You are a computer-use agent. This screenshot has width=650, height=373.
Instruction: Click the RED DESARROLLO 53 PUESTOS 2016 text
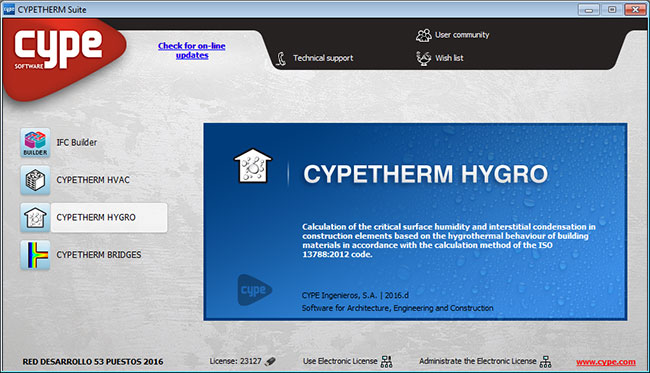(x=93, y=362)
